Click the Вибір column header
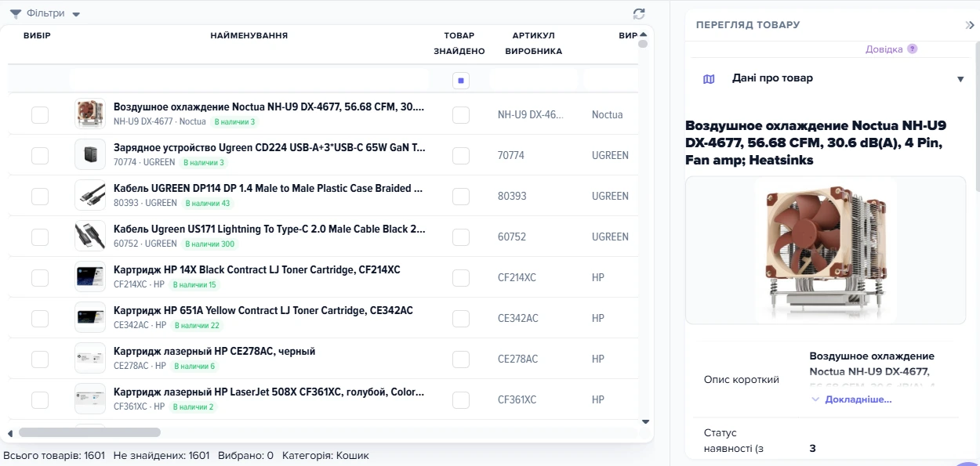980x466 pixels. [37, 36]
